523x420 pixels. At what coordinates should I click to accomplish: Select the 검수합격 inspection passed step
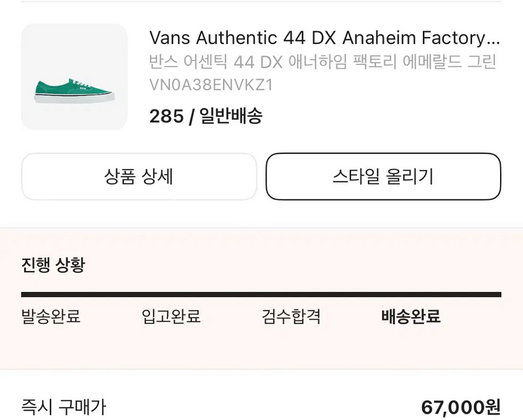(292, 316)
